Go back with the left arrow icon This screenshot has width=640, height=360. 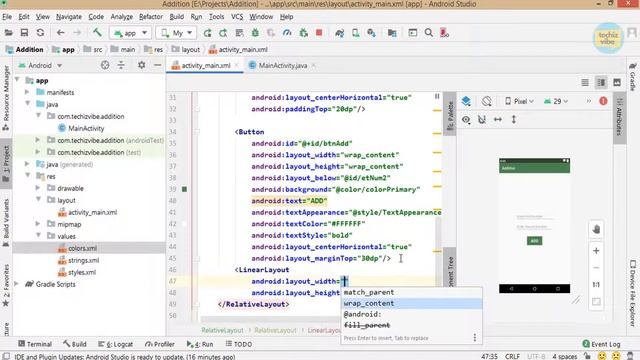coord(60,33)
